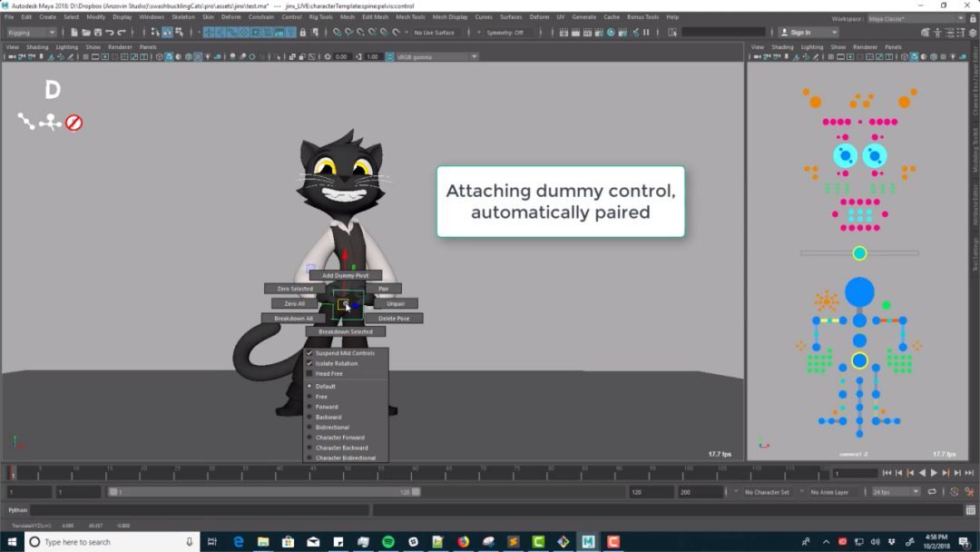This screenshot has width=980, height=552.
Task: Click the Save scene icon in toolbar
Action: (97, 33)
